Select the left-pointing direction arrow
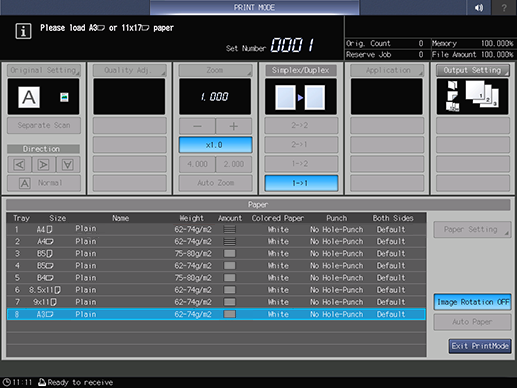Screen dimensions: 517x388 click(19, 164)
